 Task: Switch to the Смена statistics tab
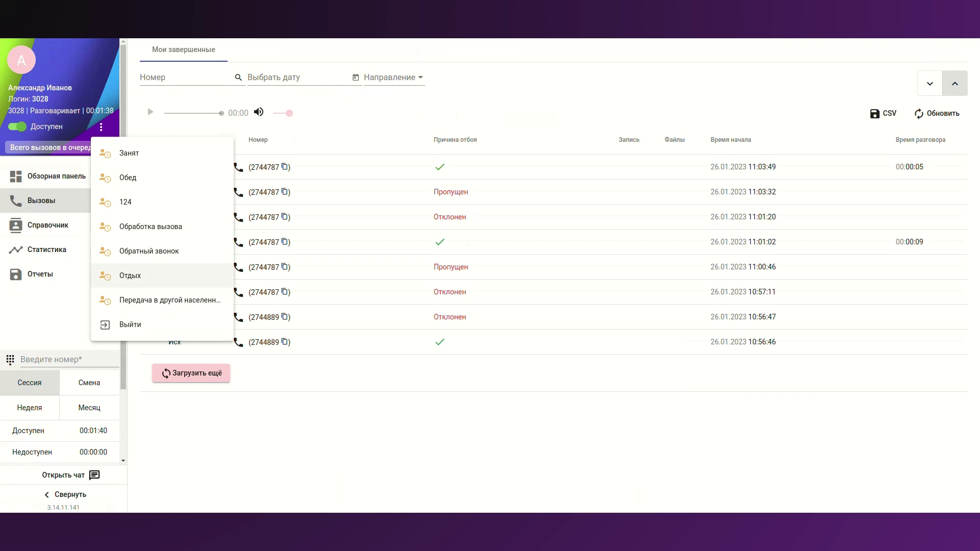click(x=89, y=383)
